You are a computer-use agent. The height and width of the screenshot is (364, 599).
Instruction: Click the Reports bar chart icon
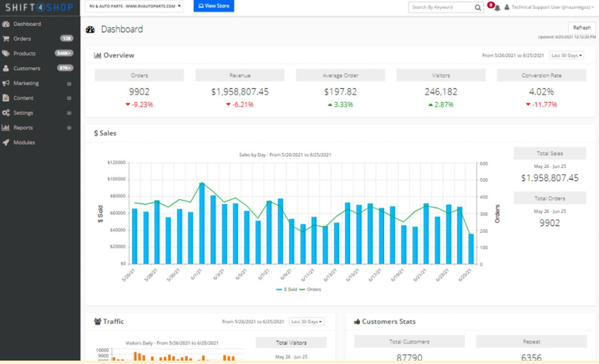coord(5,128)
